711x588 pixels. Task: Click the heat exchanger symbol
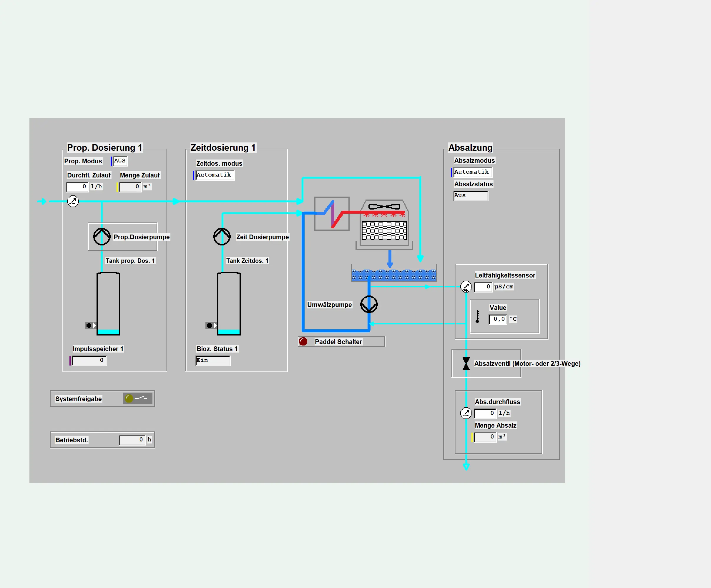tap(331, 214)
